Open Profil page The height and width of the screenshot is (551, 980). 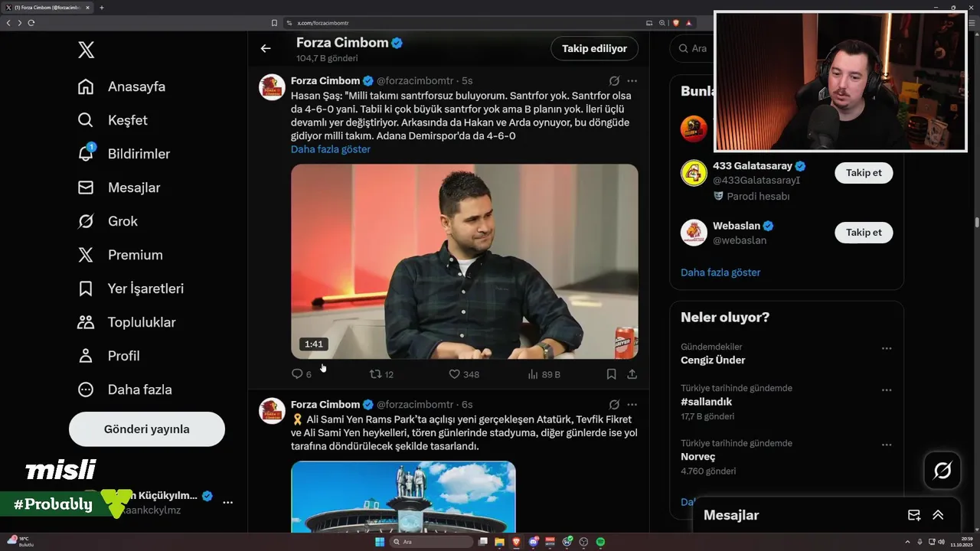pos(108,356)
